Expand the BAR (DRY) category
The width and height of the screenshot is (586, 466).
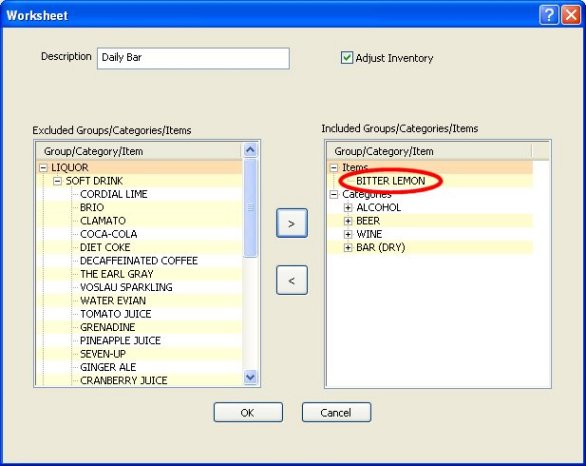[x=348, y=248]
